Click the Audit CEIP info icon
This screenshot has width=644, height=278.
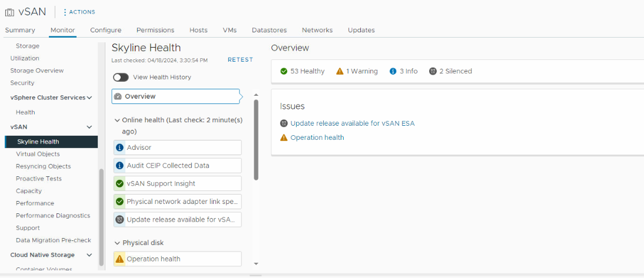tap(119, 166)
